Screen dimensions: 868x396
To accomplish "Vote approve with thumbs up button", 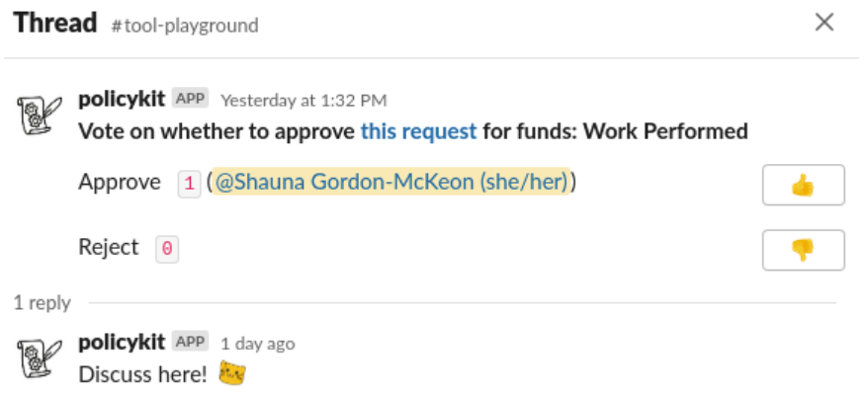I will pos(803,185).
